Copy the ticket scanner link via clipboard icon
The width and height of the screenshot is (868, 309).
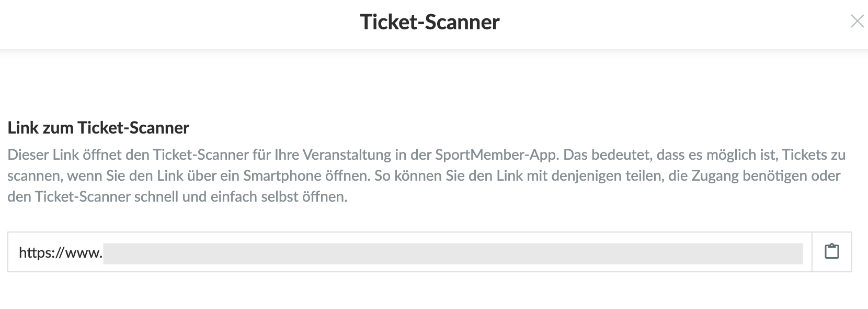831,252
